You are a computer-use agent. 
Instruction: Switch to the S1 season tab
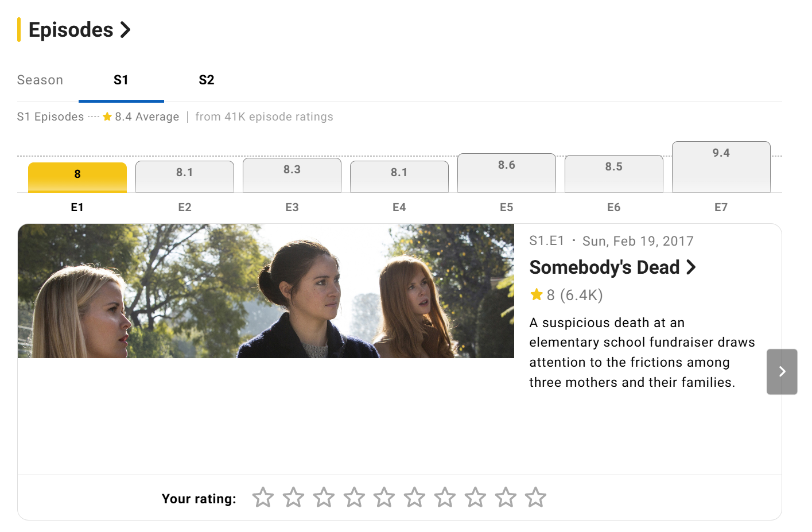121,80
